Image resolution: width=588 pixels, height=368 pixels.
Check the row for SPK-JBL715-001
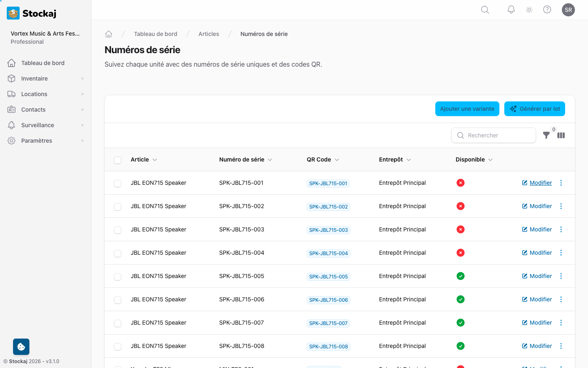118,183
